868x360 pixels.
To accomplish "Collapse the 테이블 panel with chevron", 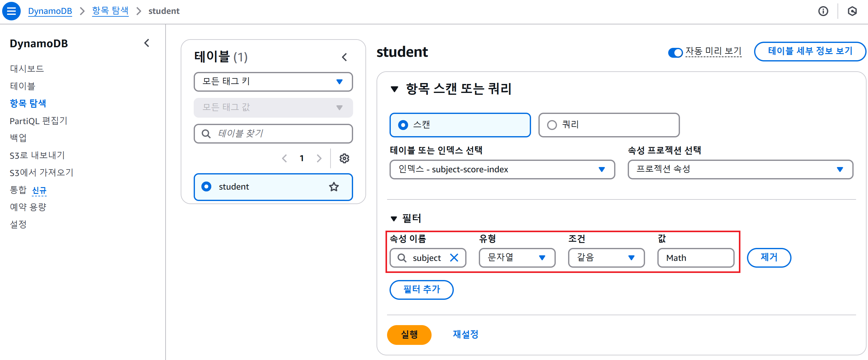I will click(344, 57).
